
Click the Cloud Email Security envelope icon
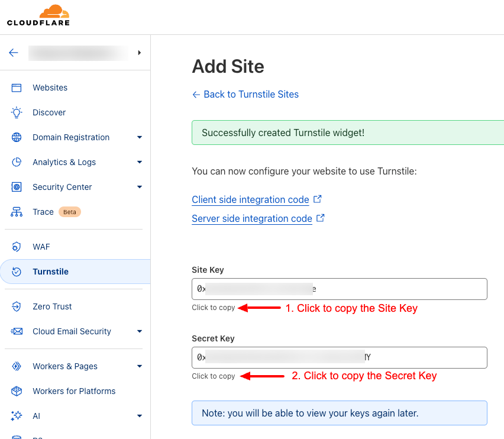[x=17, y=331]
